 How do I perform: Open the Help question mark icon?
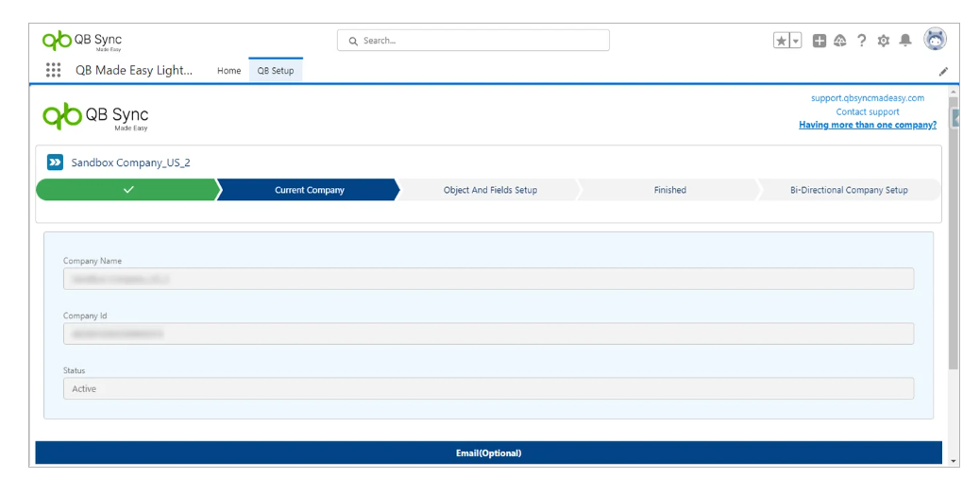[x=862, y=41]
